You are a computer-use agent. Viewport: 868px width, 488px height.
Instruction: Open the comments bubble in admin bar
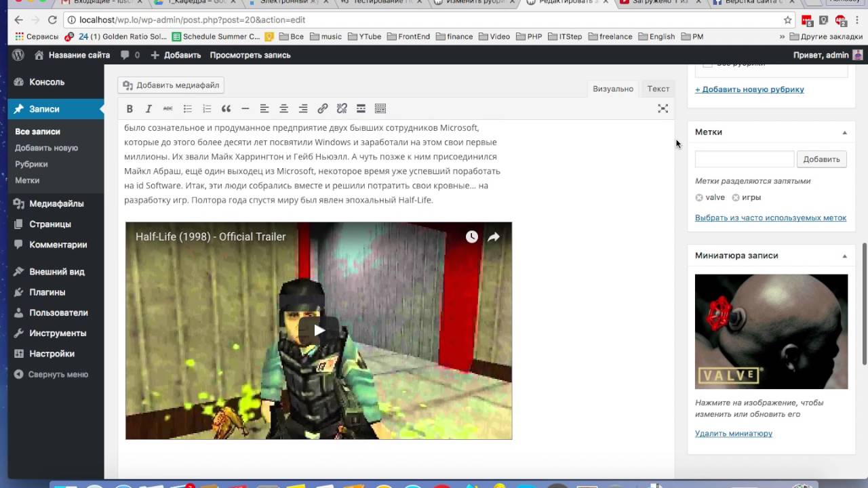130,55
